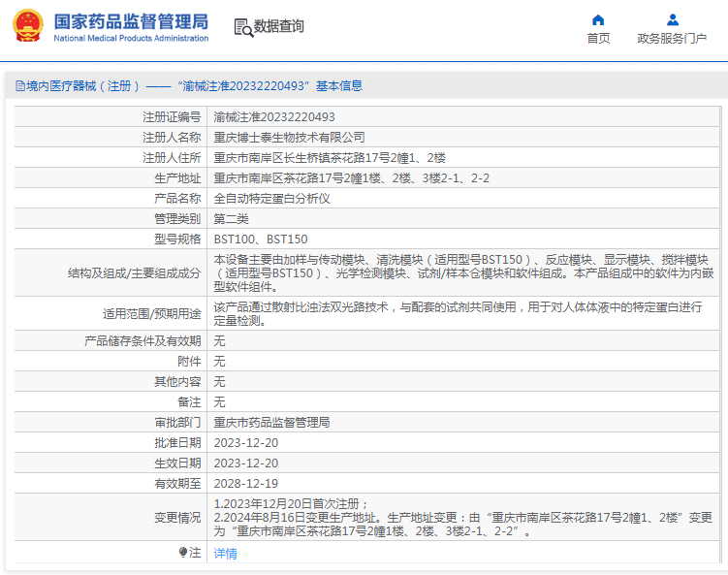The image size is (728, 575).
Task: Click the national emblem logo
Action: pyautogui.click(x=28, y=26)
